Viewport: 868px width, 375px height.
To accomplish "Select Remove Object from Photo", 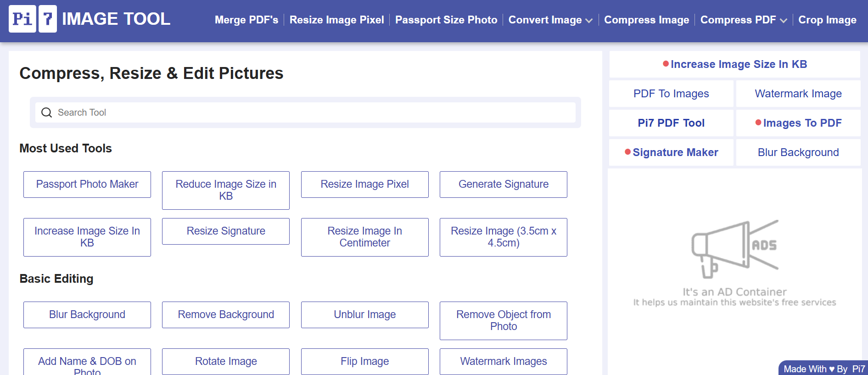I will pos(503,320).
